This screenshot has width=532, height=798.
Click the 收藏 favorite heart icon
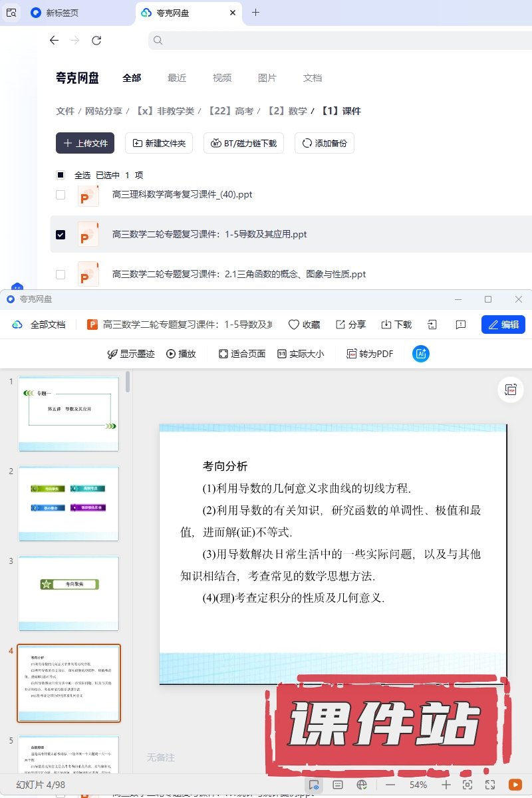pos(293,325)
